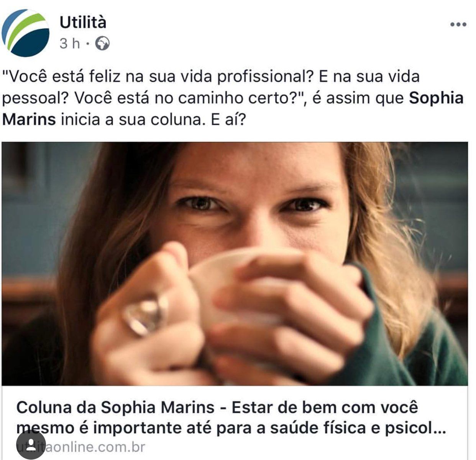The width and height of the screenshot is (476, 460).
Task: Click the Utilità page logo avatar
Action: (25, 33)
